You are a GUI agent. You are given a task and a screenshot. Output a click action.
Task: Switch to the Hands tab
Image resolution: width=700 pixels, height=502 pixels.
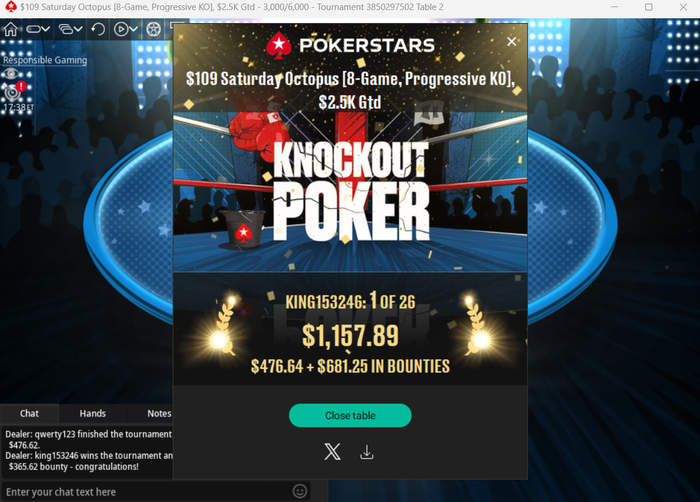[92, 414]
